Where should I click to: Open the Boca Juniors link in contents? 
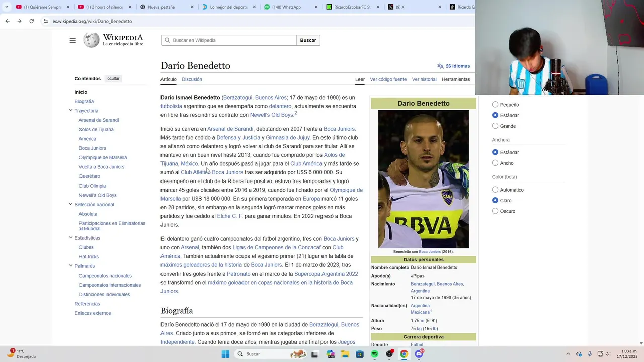[x=92, y=148]
